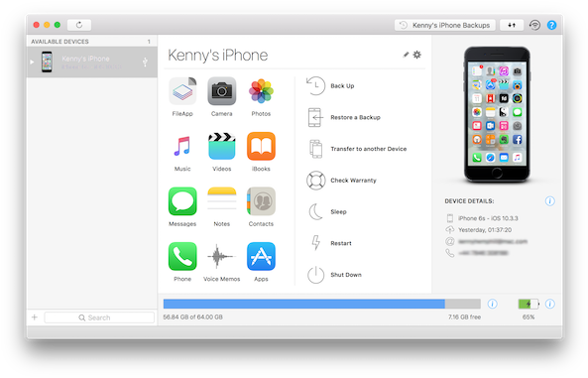
Task: Click the plus button in sidebar
Action: pyautogui.click(x=35, y=317)
